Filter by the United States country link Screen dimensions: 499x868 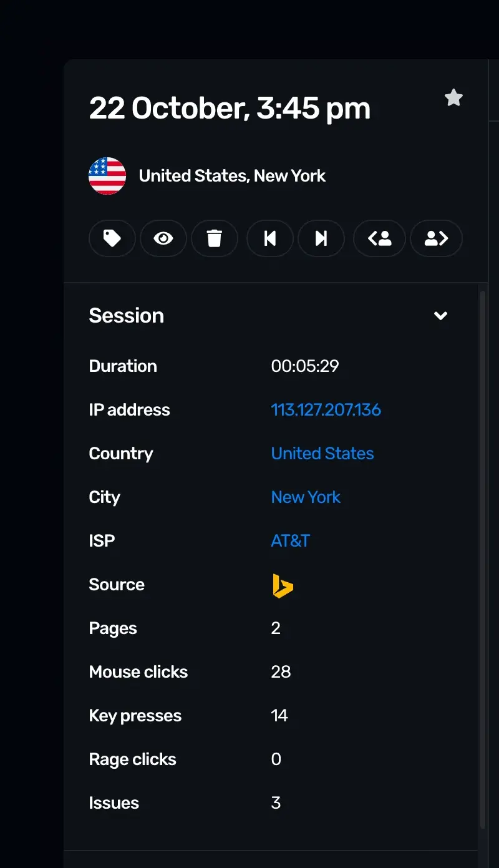pyautogui.click(x=322, y=453)
